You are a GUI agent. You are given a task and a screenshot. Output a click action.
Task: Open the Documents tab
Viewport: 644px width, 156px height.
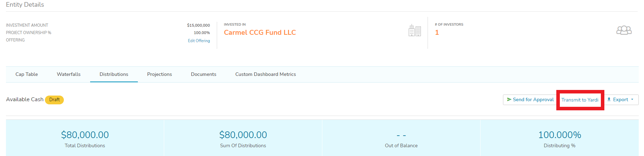pos(203,74)
